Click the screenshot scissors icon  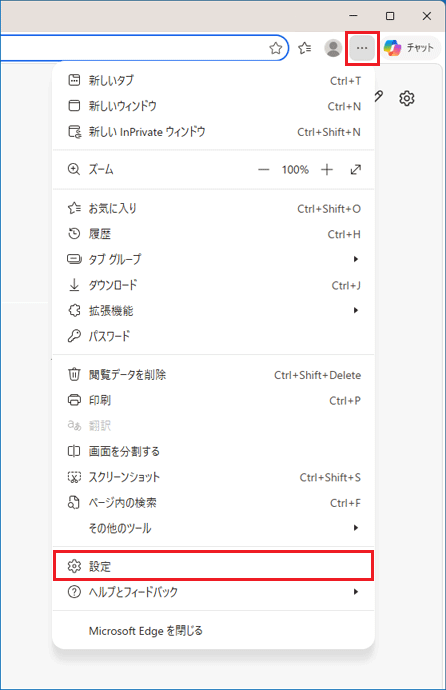click(74, 477)
